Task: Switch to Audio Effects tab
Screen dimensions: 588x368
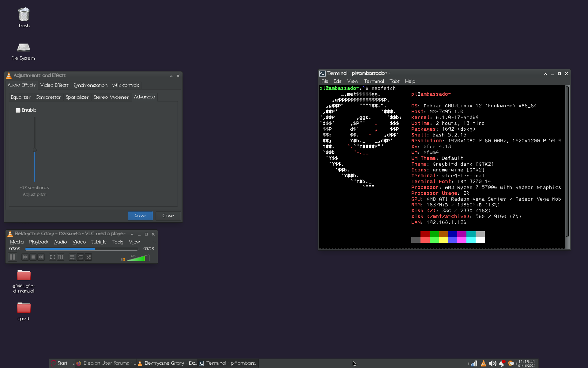Action: point(21,85)
